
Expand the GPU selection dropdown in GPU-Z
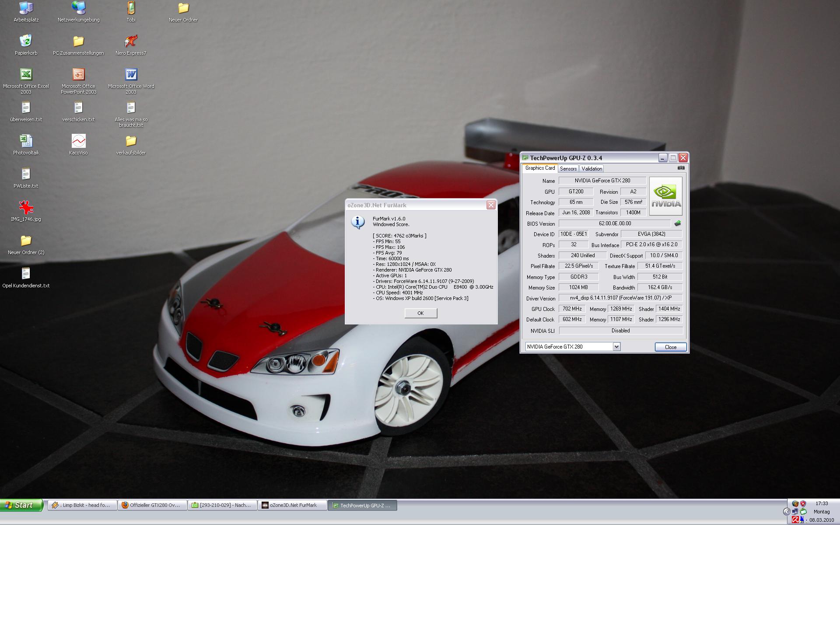pos(616,347)
